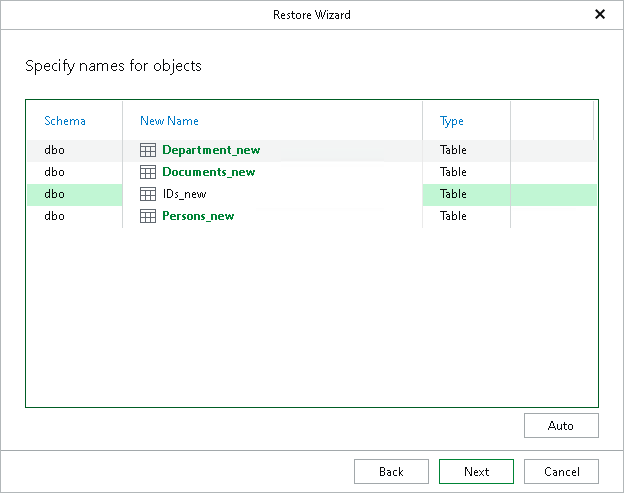Select the IDs_new name text
Image resolution: width=624 pixels, height=493 pixels.
tap(184, 194)
